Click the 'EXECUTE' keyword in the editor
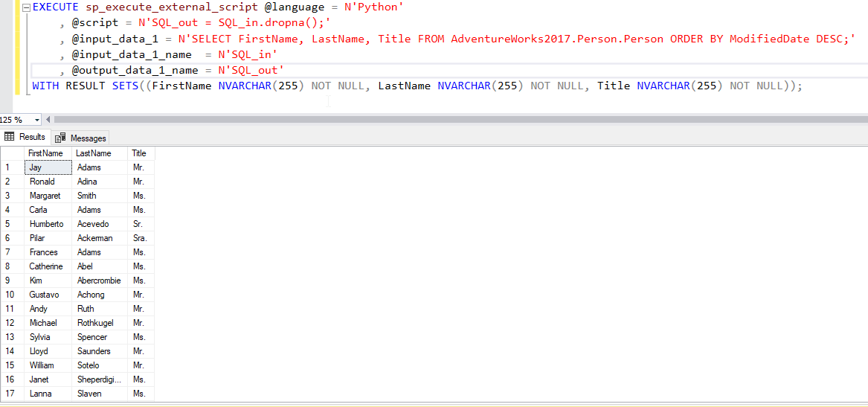Image resolution: width=868 pixels, height=407 pixels. pos(56,7)
